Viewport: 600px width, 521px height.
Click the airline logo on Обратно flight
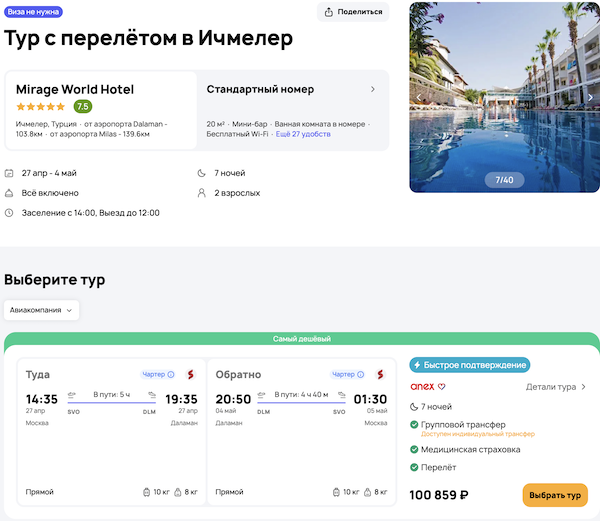(x=380, y=375)
